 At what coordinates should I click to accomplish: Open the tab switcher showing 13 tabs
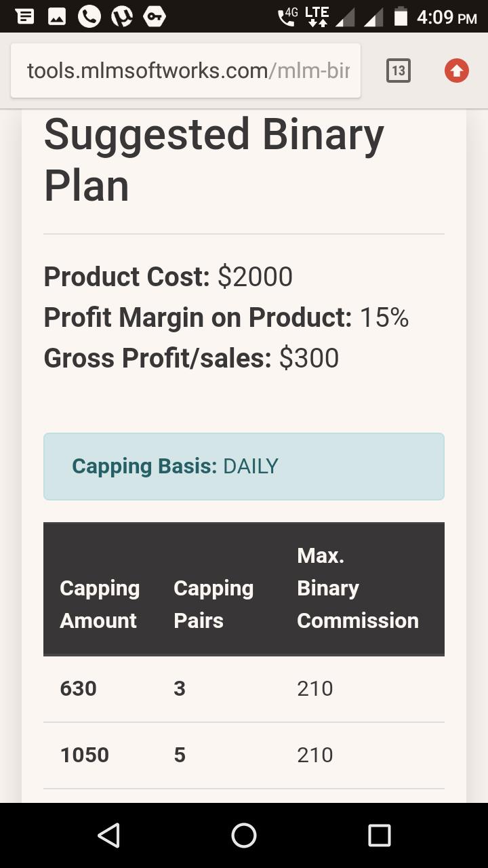(x=399, y=71)
